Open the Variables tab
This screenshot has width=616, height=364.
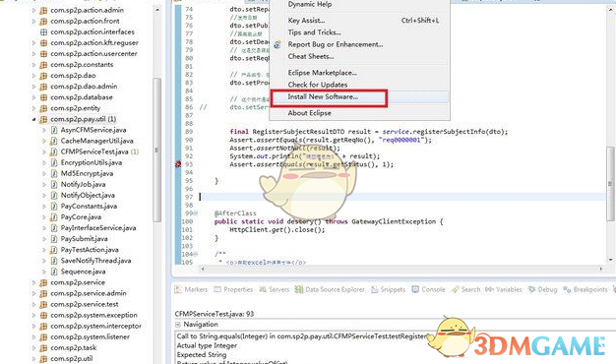(x=509, y=289)
